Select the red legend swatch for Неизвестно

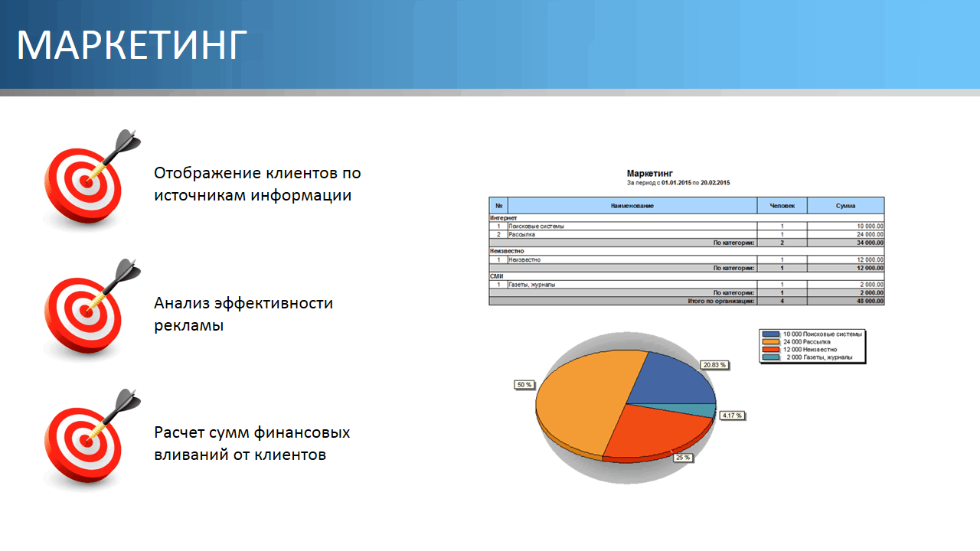pyautogui.click(x=771, y=350)
